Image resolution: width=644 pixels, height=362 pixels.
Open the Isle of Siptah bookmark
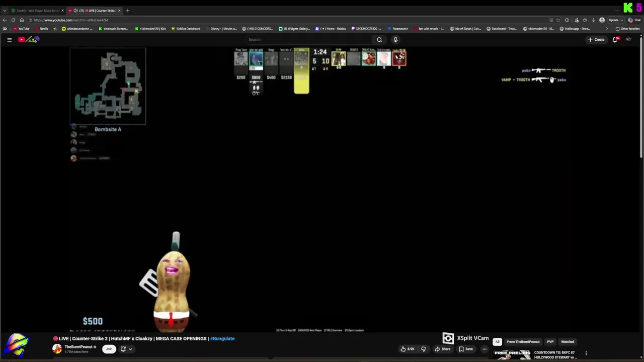pos(465,29)
